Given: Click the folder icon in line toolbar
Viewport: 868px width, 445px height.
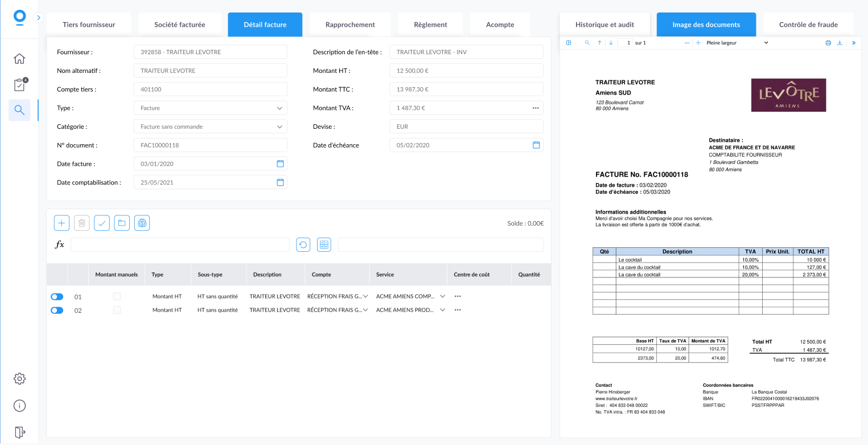Looking at the screenshot, I should (x=122, y=223).
